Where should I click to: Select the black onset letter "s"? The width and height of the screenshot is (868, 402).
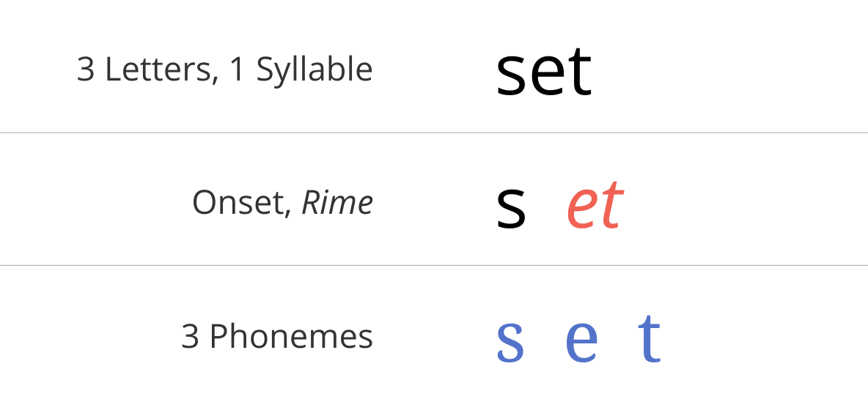510,207
